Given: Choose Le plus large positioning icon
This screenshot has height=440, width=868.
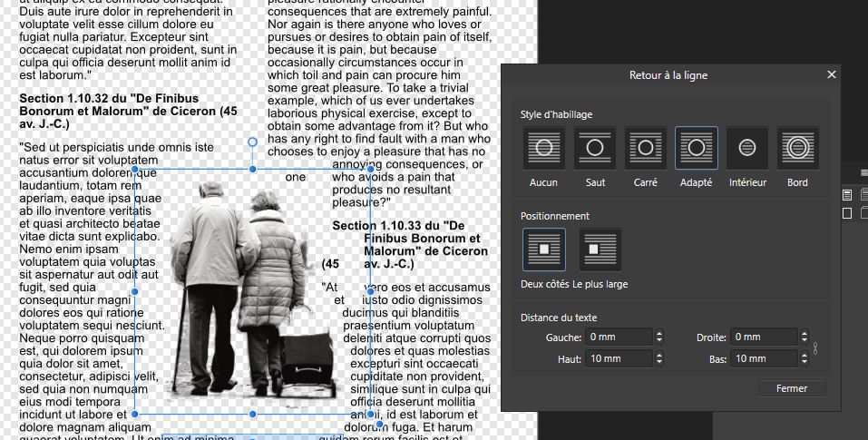Looking at the screenshot, I should tap(600, 249).
